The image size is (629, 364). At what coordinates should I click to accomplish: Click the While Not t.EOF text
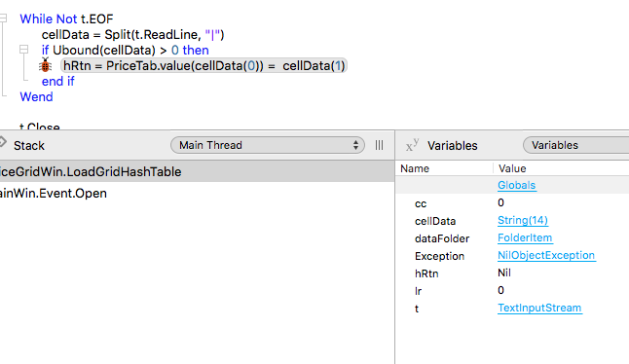click(66, 18)
